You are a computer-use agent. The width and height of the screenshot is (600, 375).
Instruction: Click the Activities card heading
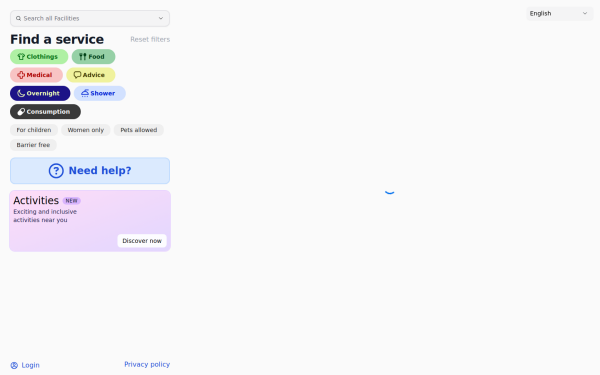36,201
